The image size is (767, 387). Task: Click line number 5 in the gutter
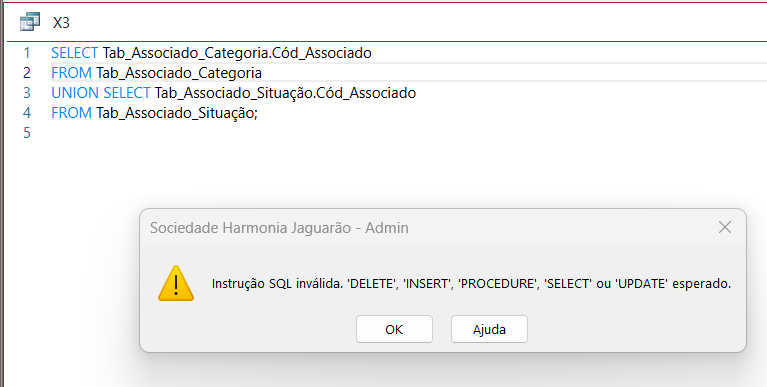coord(26,133)
